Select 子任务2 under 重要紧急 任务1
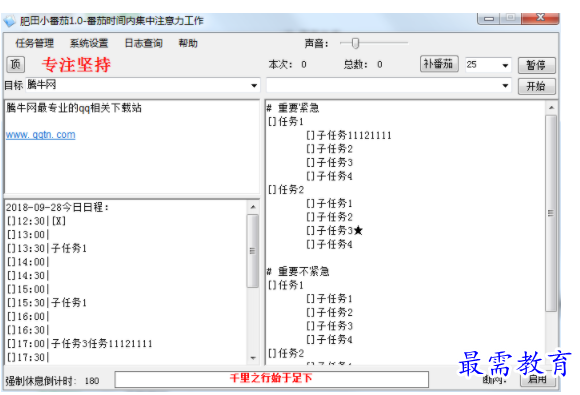The image size is (580, 395). (330, 149)
